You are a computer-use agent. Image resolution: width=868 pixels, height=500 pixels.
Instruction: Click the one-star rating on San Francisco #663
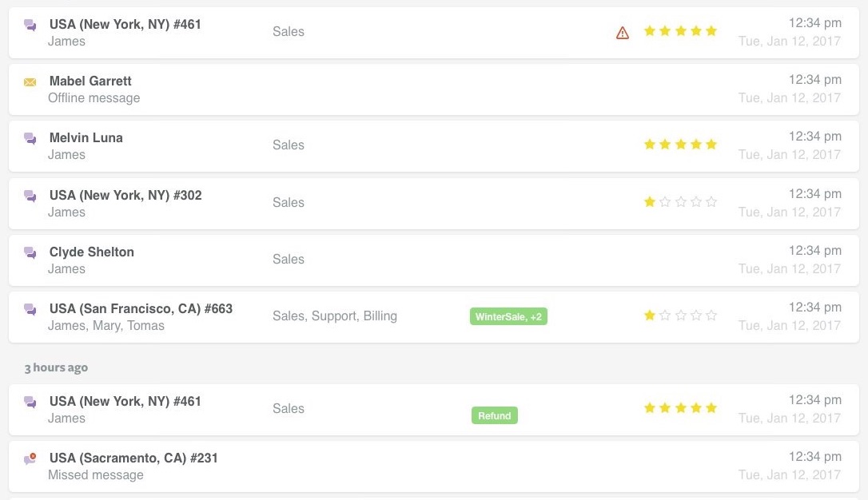coord(680,315)
